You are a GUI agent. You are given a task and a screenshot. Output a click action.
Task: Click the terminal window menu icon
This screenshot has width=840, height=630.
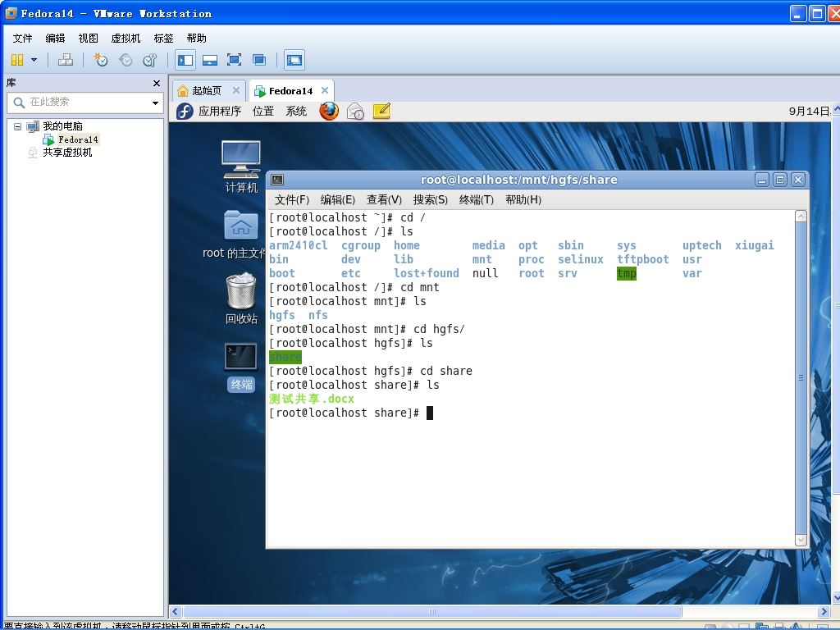(x=277, y=180)
